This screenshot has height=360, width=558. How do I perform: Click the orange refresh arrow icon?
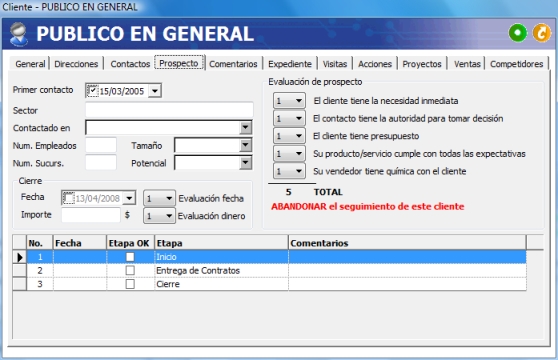[x=542, y=33]
